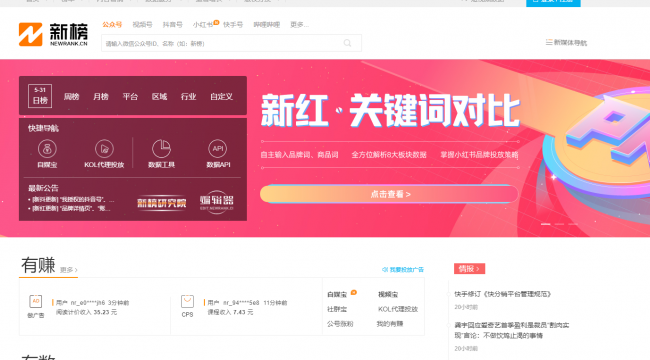The image size is (650, 360).
Task: Click the 课程收入 7.43 元 entry
Action: click(230, 312)
